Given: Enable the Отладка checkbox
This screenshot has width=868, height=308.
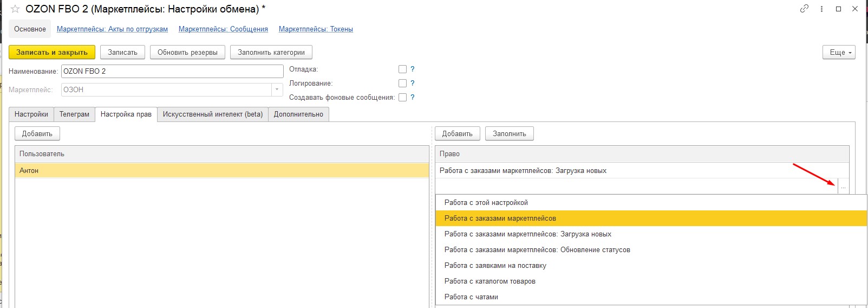Looking at the screenshot, I should click(402, 69).
